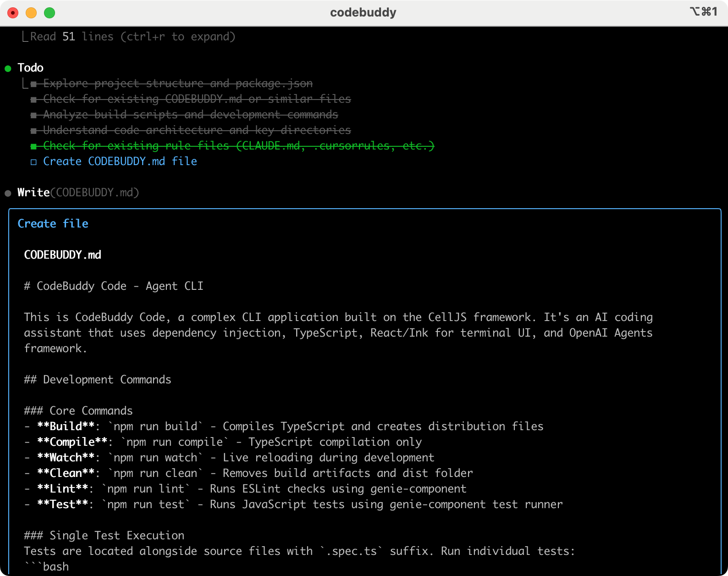728x576 pixels.
Task: Click the 'Create file' dialog heading
Action: click(53, 224)
